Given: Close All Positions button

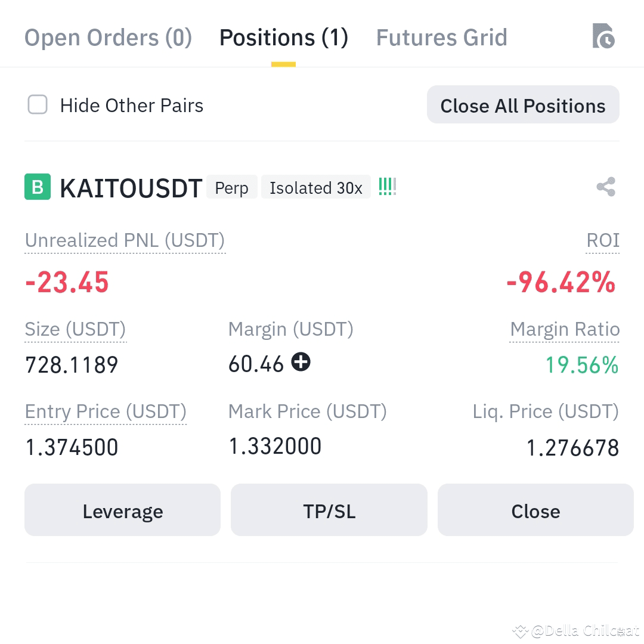Looking at the screenshot, I should click(523, 105).
